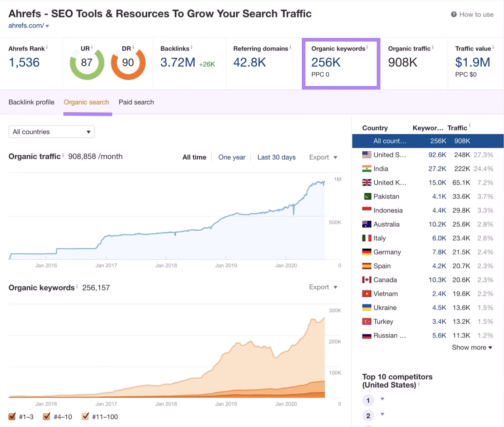The width and height of the screenshot is (504, 427).
Task: Open Export menu for Organic keywords chart
Action: tap(323, 287)
